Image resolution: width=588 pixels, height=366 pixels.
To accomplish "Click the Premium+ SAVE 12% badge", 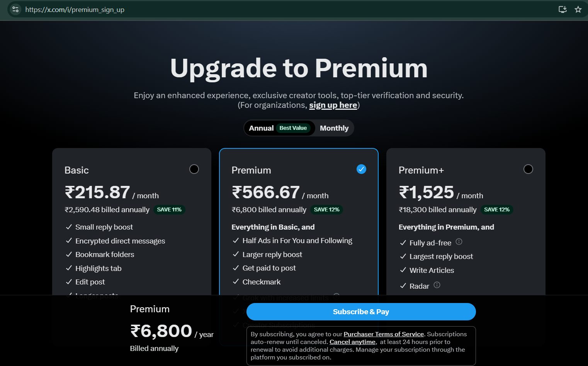I will click(x=496, y=209).
